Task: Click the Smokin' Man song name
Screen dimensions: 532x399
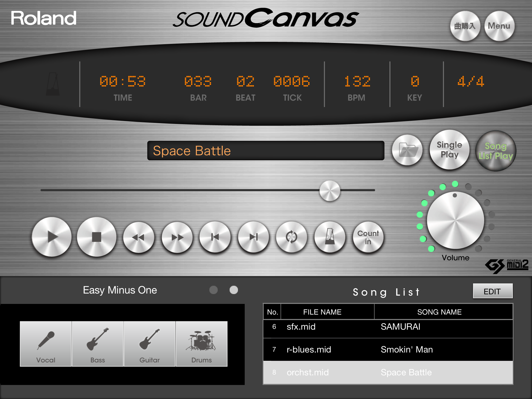Action: click(x=407, y=350)
